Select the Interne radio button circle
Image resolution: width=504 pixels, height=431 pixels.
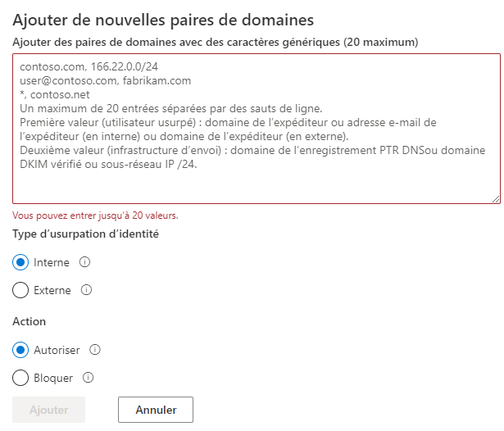click(x=21, y=262)
